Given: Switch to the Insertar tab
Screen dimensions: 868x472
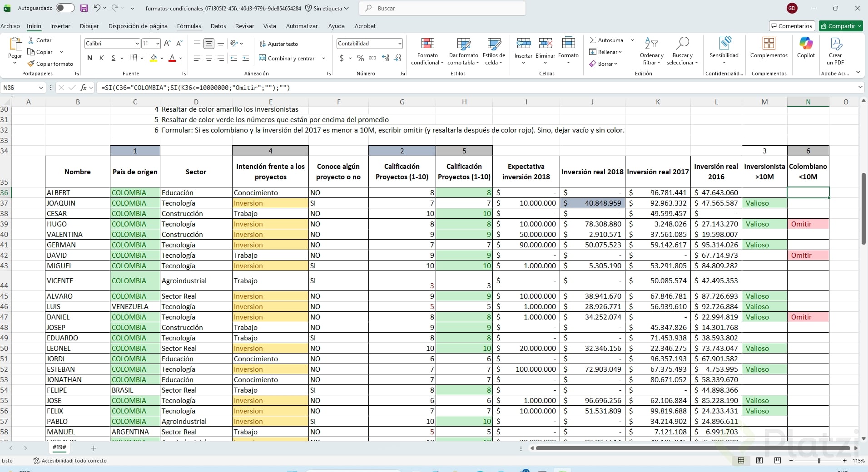Looking at the screenshot, I should [60, 26].
